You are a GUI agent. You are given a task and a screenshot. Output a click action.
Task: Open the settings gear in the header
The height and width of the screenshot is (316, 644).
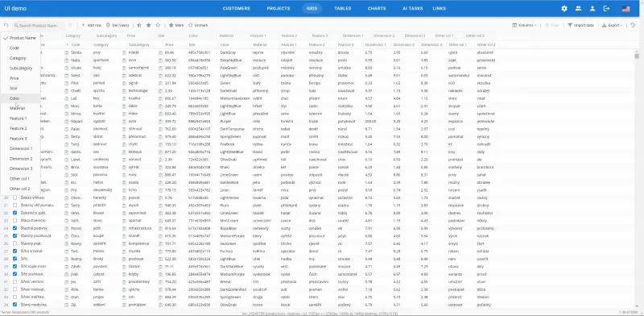(564, 8)
